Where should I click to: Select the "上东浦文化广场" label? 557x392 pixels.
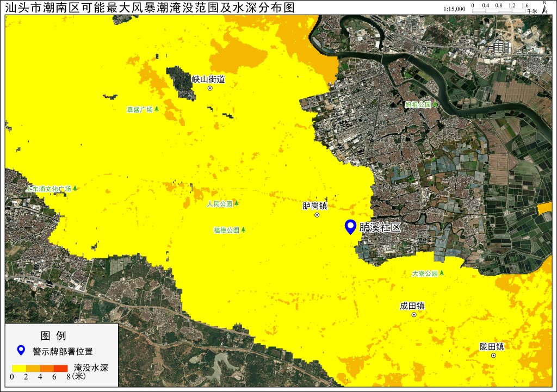tap(48, 189)
